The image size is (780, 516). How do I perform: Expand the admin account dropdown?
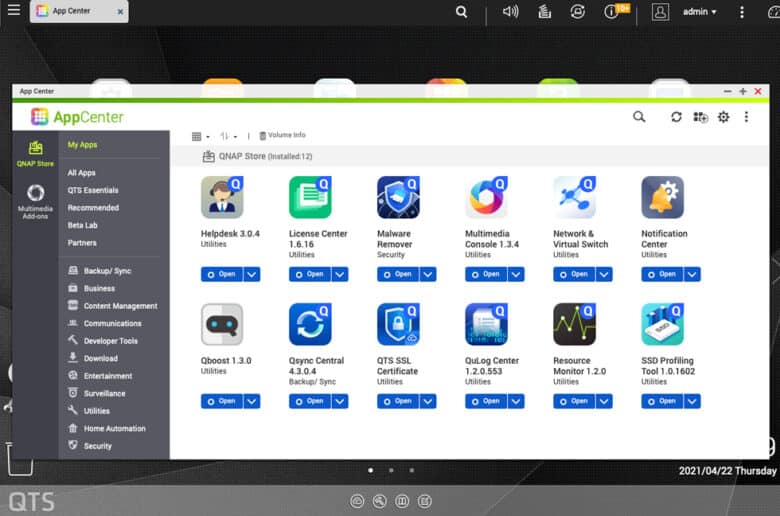coord(699,11)
